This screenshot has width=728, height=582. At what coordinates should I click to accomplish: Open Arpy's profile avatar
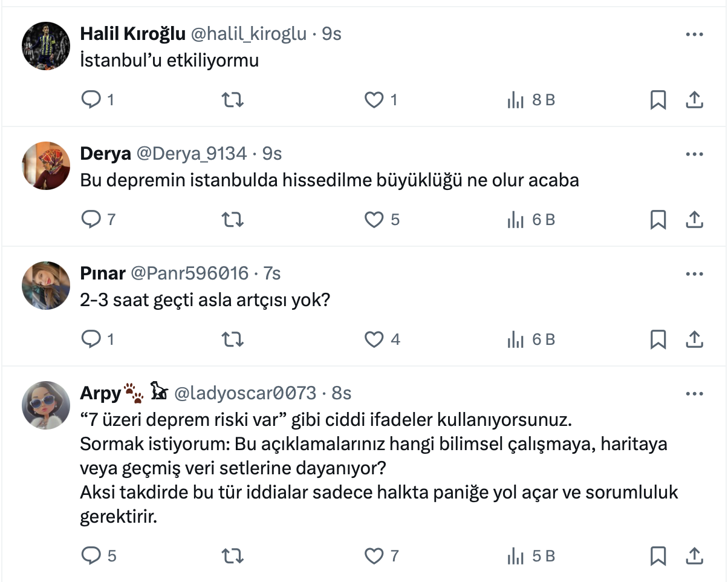pyautogui.click(x=47, y=405)
